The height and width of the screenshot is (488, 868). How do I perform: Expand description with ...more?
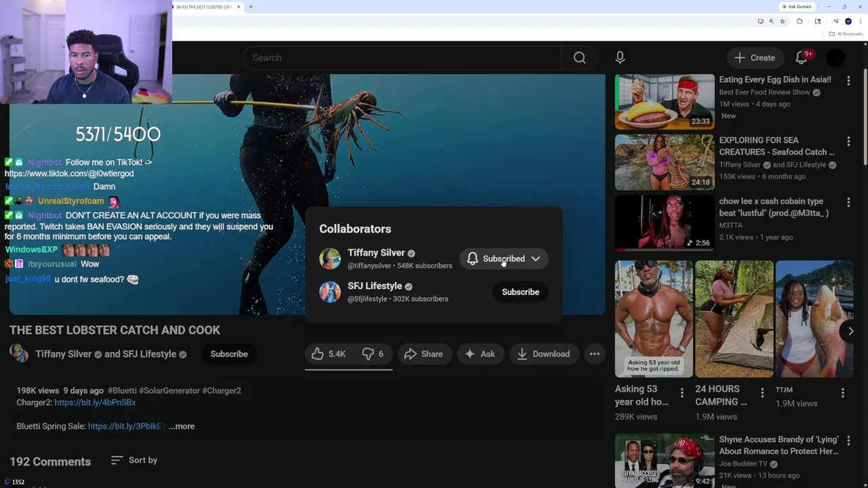[182, 426]
